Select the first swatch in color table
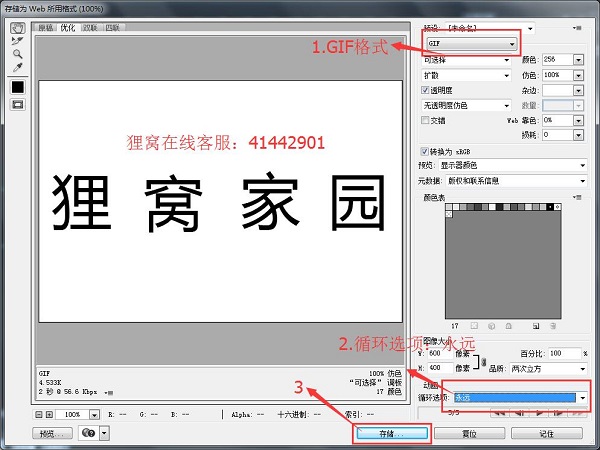The width and height of the screenshot is (600, 450). tap(449, 207)
